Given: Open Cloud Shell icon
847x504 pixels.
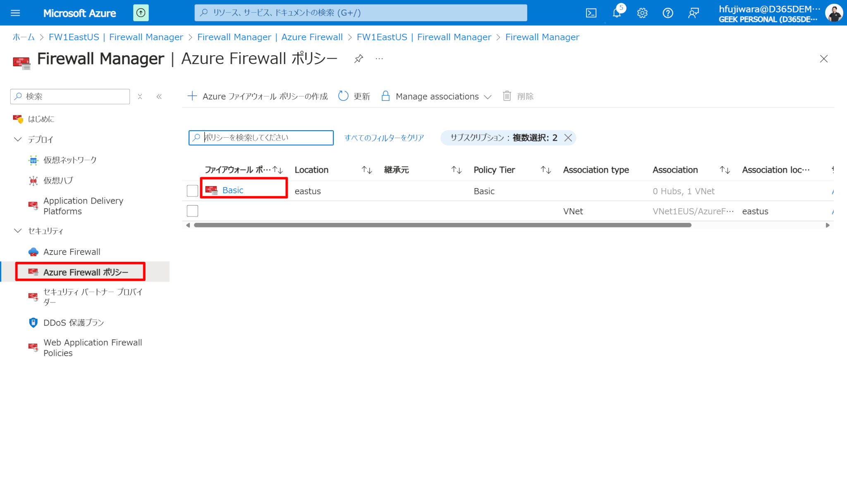Looking at the screenshot, I should tap(591, 13).
